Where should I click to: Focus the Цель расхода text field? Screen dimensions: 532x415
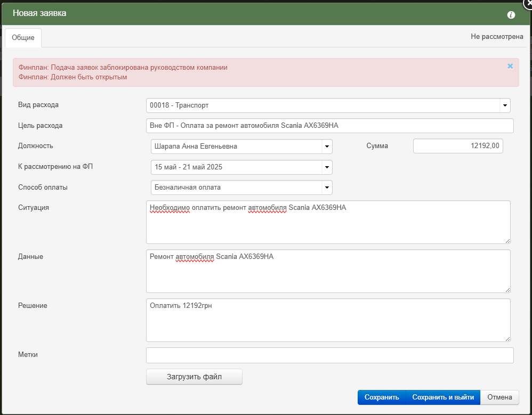point(330,126)
